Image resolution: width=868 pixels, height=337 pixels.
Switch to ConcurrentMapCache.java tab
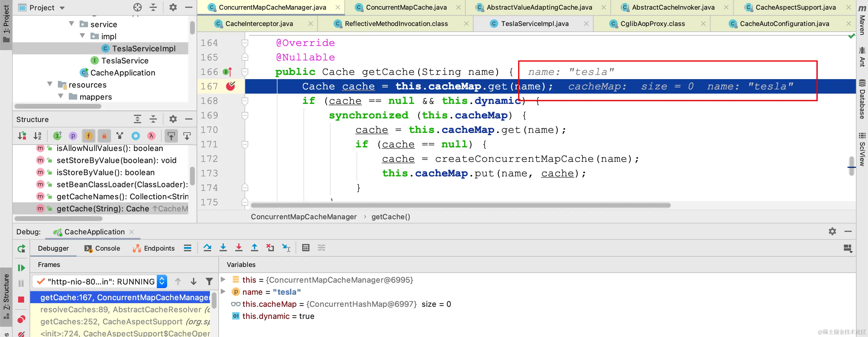click(x=406, y=8)
